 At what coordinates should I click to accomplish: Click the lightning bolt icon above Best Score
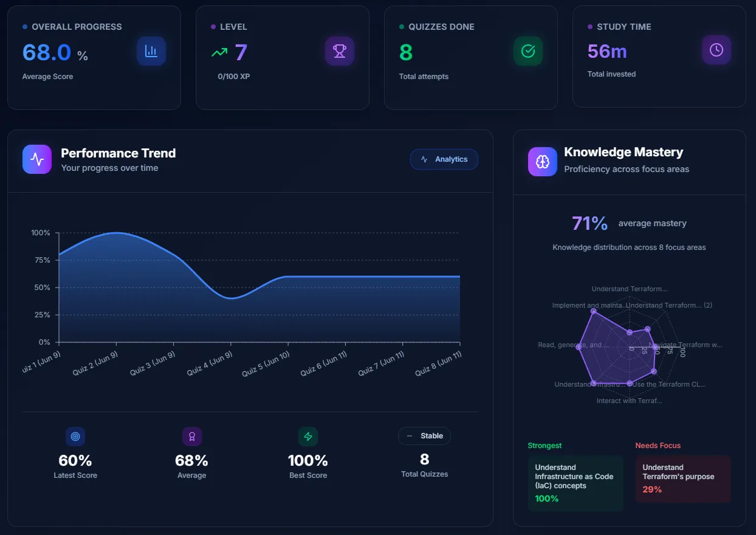308,437
